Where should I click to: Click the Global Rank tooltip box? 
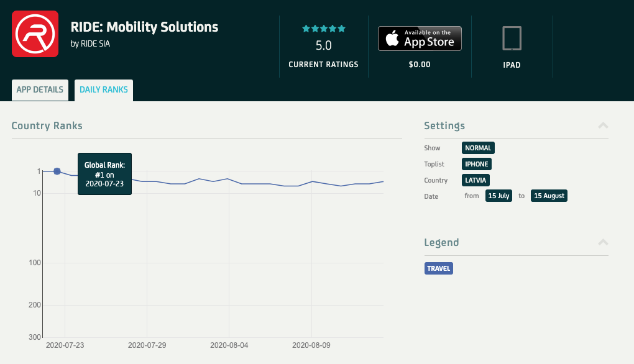(104, 174)
